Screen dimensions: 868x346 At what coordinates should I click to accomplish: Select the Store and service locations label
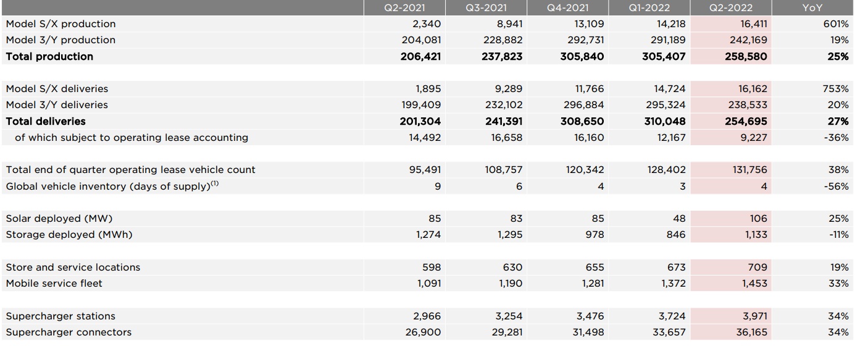click(x=73, y=267)
